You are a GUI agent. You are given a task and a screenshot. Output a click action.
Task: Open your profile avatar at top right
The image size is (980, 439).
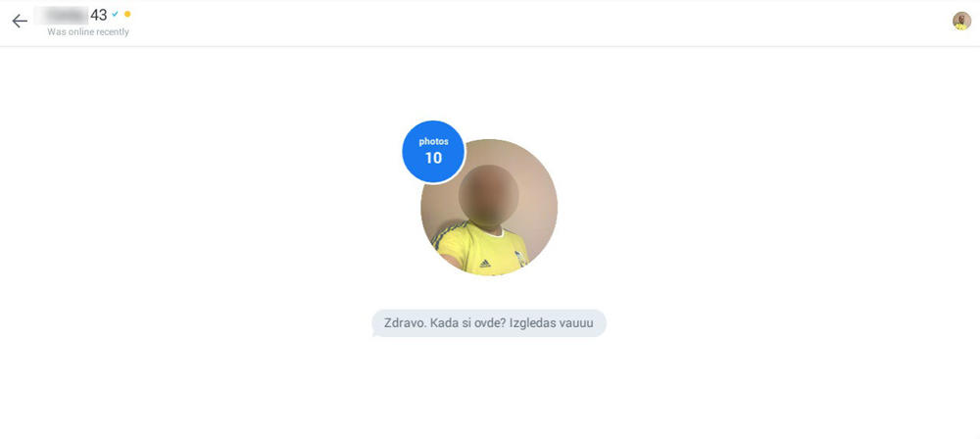[x=961, y=21]
